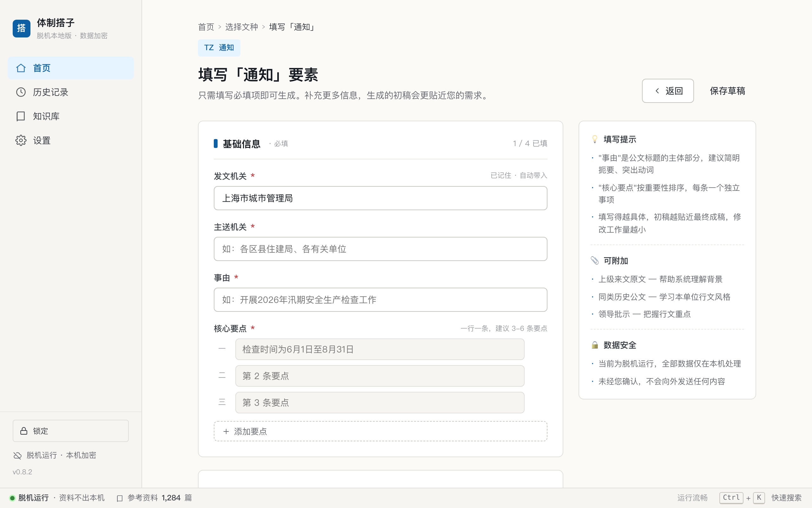Click the lock icon beside 数据安全

point(595,345)
